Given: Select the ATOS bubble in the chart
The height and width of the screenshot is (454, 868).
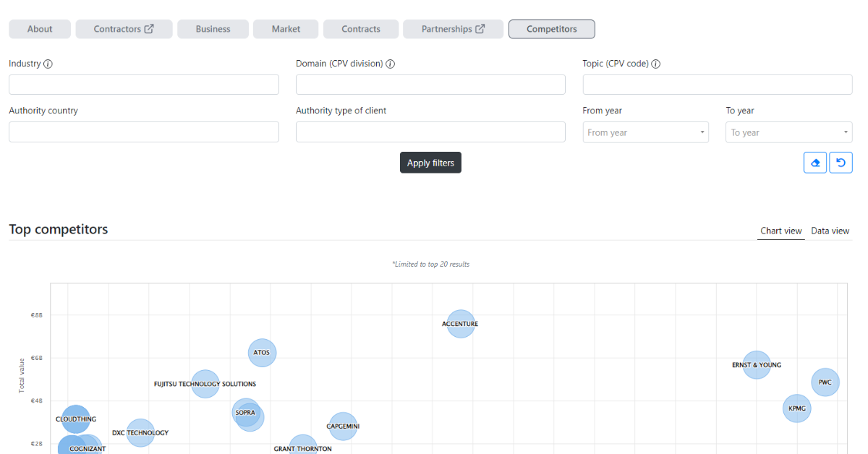Looking at the screenshot, I should (262, 353).
